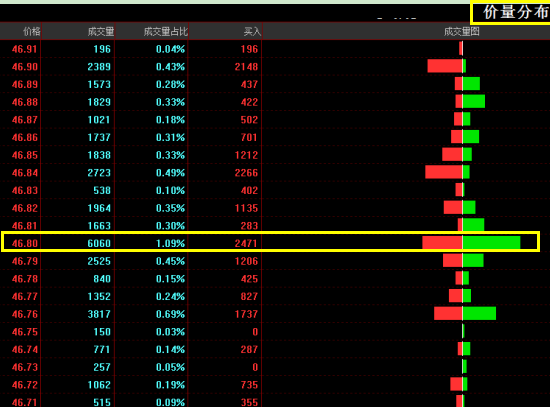Select the price cell 46.82
Viewport: 550px width, 407px height.
click(x=25, y=208)
